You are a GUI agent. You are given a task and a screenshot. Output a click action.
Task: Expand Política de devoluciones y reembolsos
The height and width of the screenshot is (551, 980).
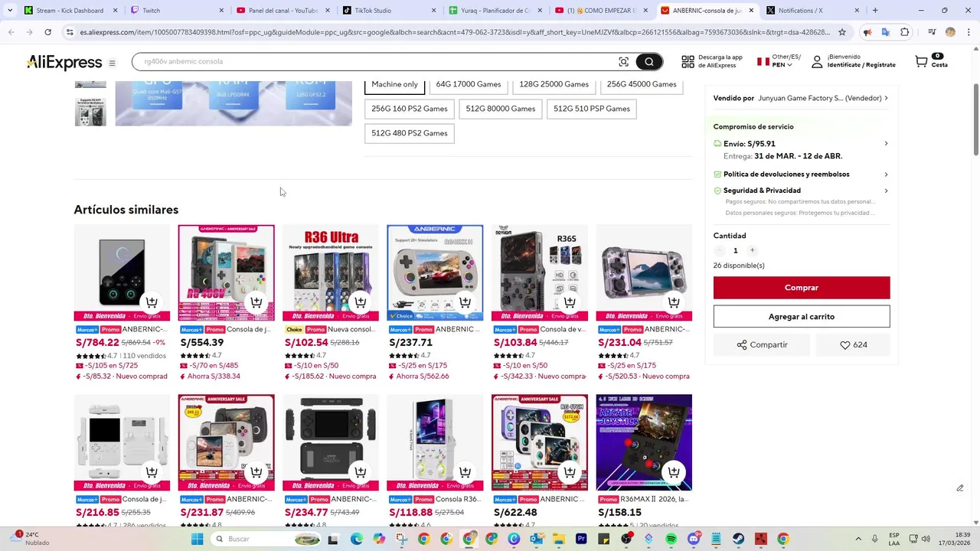point(801,174)
